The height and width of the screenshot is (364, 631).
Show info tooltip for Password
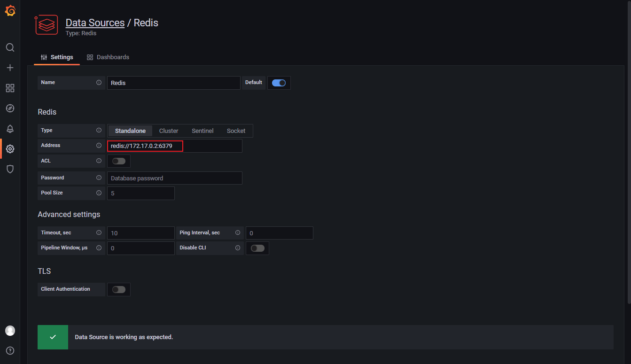point(99,178)
